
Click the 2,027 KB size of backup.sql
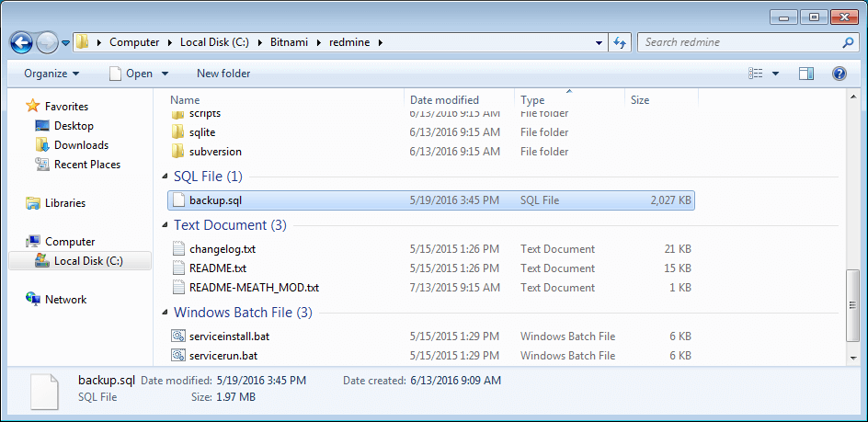coord(671,200)
